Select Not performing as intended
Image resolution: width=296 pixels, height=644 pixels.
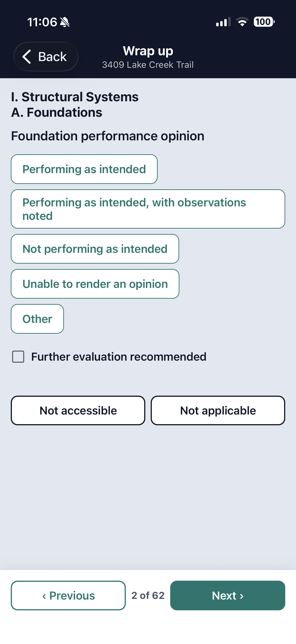pyautogui.click(x=95, y=249)
